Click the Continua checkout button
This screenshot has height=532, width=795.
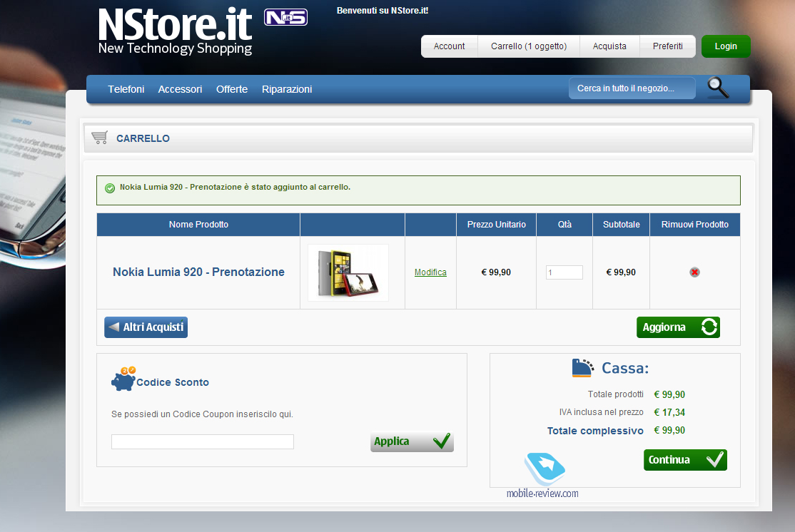click(x=686, y=460)
